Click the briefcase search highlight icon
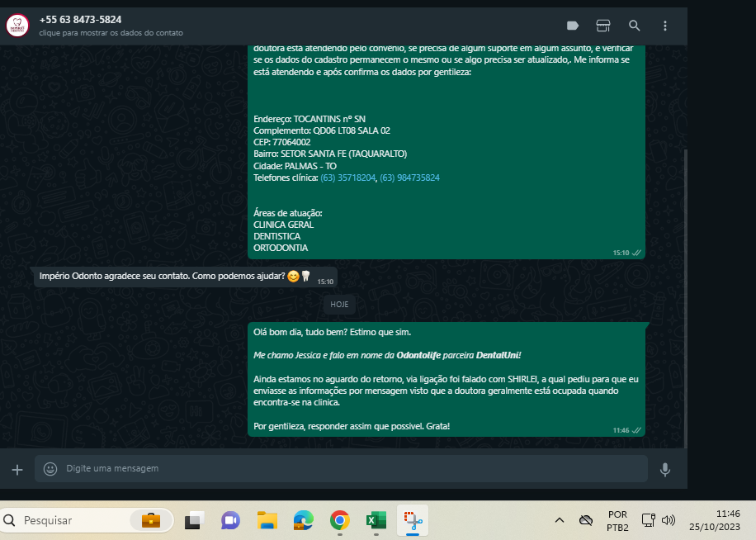The width and height of the screenshot is (756, 540). [x=151, y=521]
